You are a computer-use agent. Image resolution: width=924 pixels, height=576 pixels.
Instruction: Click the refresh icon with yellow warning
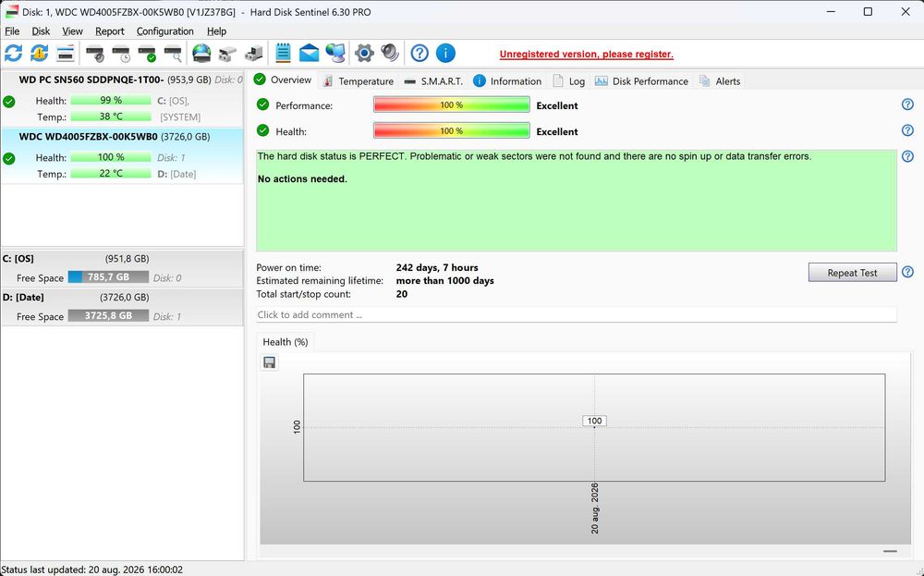pos(40,53)
